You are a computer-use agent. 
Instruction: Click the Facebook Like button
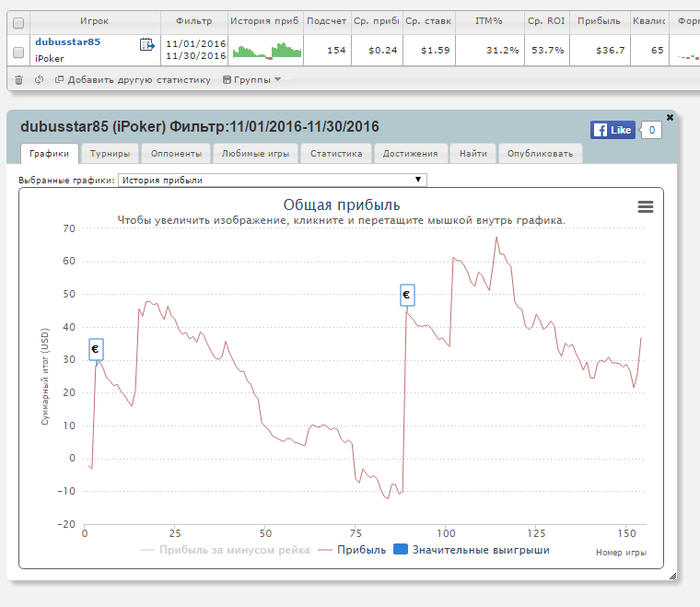pyautogui.click(x=612, y=130)
